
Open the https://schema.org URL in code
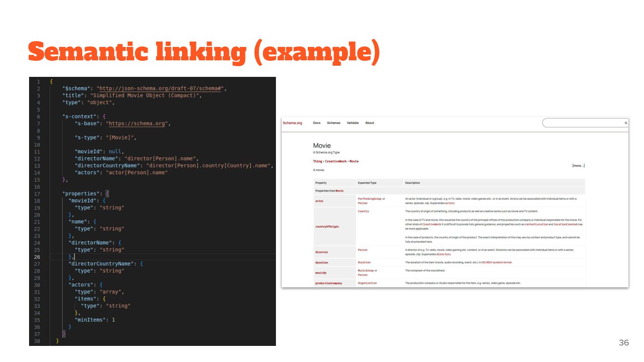point(137,124)
